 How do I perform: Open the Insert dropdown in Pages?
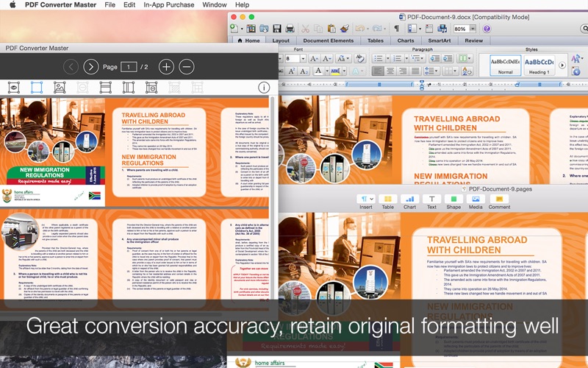click(365, 200)
